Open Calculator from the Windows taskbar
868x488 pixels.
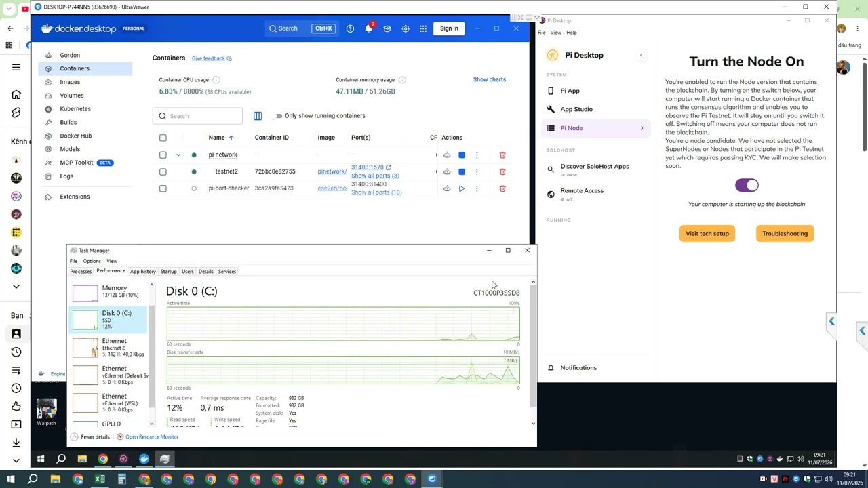[122, 479]
